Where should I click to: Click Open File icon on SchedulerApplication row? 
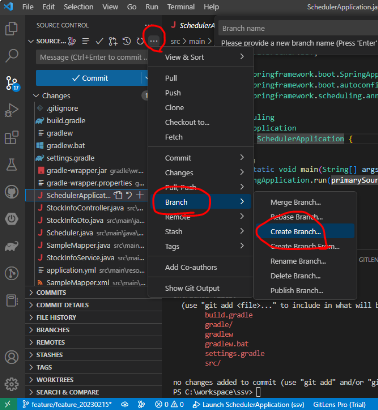(x=118, y=195)
